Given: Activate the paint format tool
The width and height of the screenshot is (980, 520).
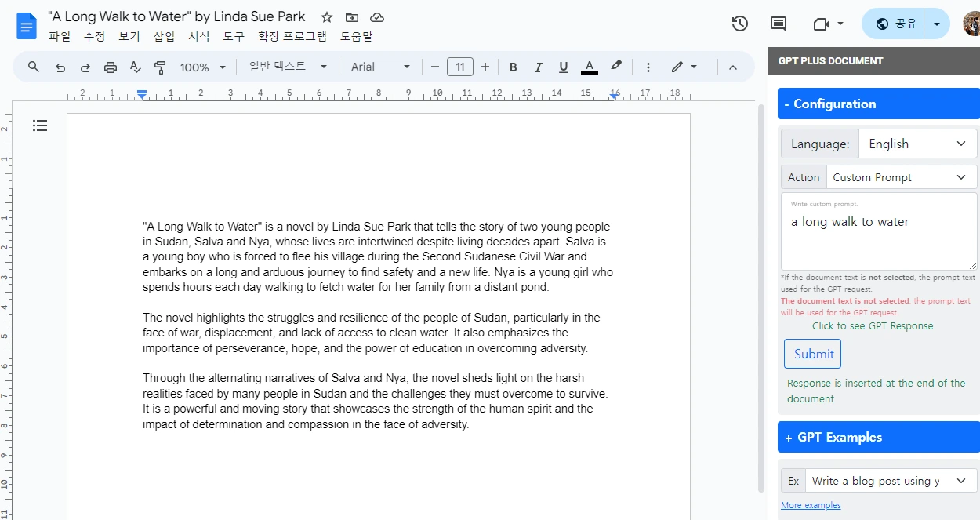Looking at the screenshot, I should (x=160, y=67).
